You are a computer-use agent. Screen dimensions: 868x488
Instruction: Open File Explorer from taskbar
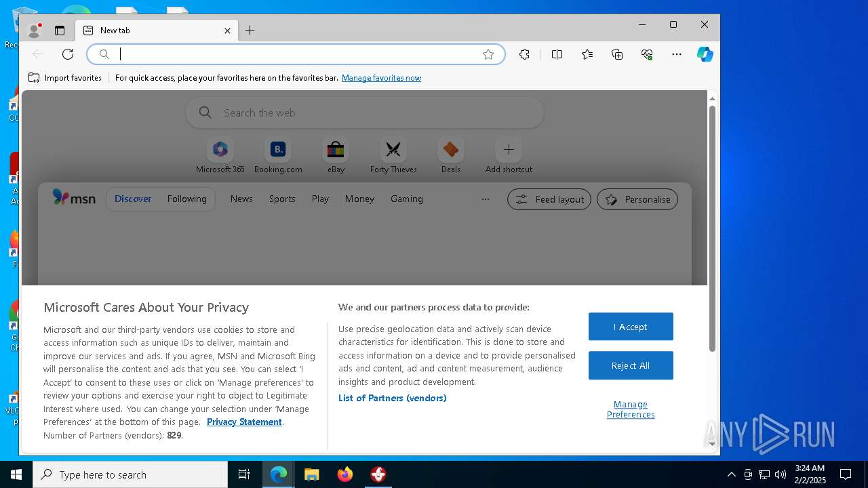click(x=311, y=474)
